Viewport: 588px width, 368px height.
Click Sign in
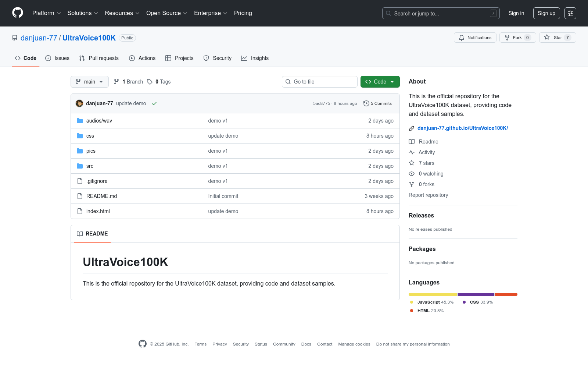[x=516, y=13]
